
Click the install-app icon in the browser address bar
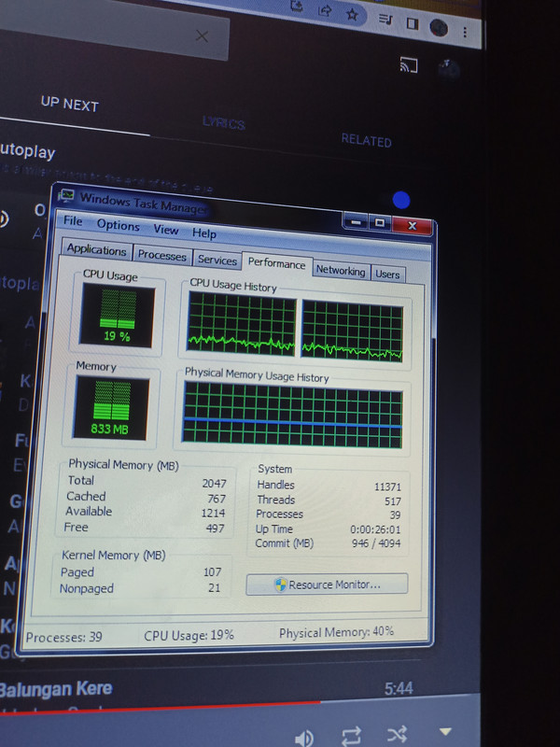coord(297,6)
